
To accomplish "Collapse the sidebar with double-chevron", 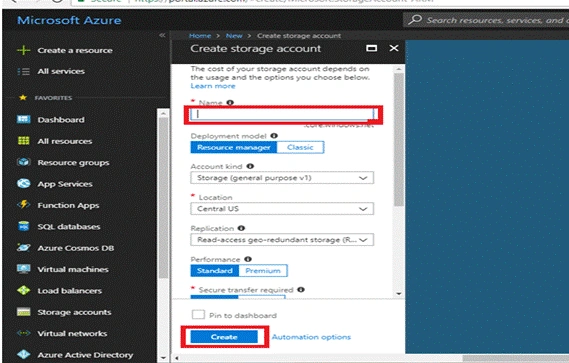I will click(162, 35).
